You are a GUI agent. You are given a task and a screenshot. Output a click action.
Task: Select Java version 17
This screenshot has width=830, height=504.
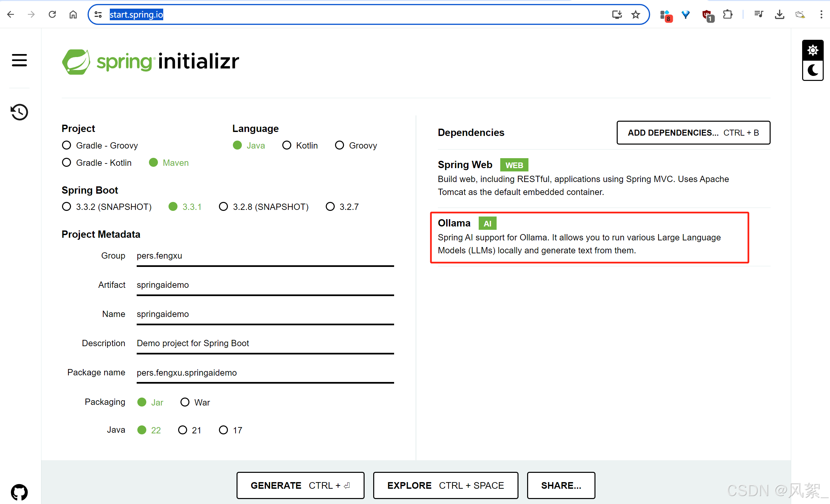[x=231, y=430]
